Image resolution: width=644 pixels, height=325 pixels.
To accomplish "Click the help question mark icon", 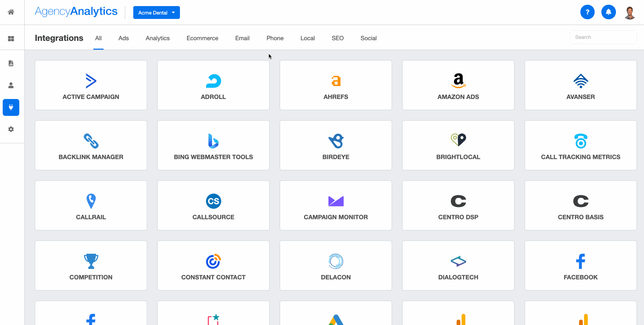I will 587,12.
